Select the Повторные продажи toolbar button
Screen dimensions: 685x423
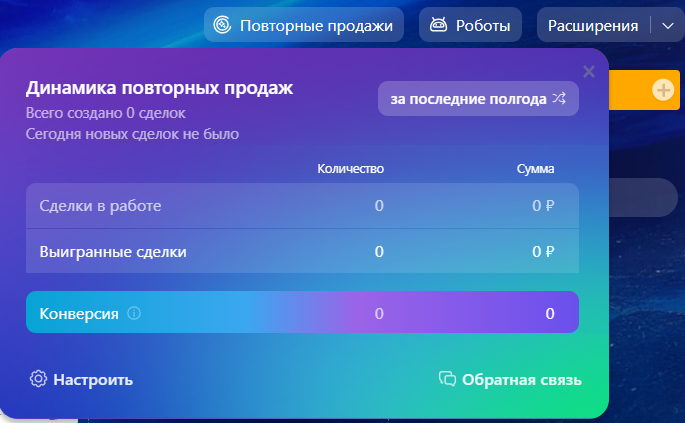304,25
